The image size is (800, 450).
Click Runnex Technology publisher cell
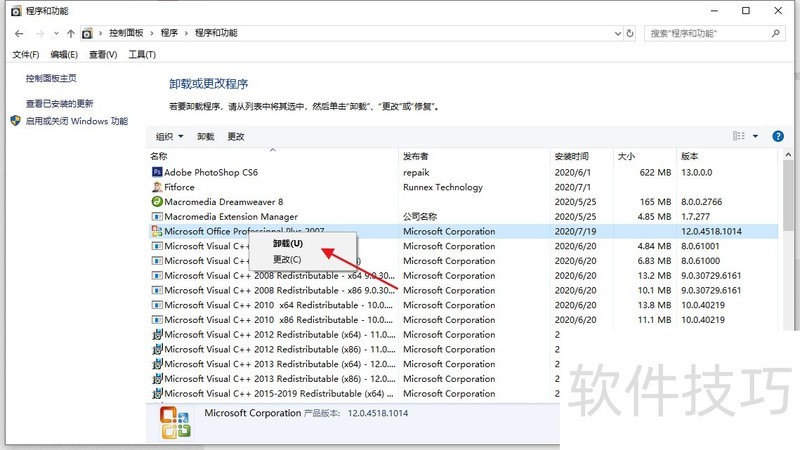[x=443, y=187]
